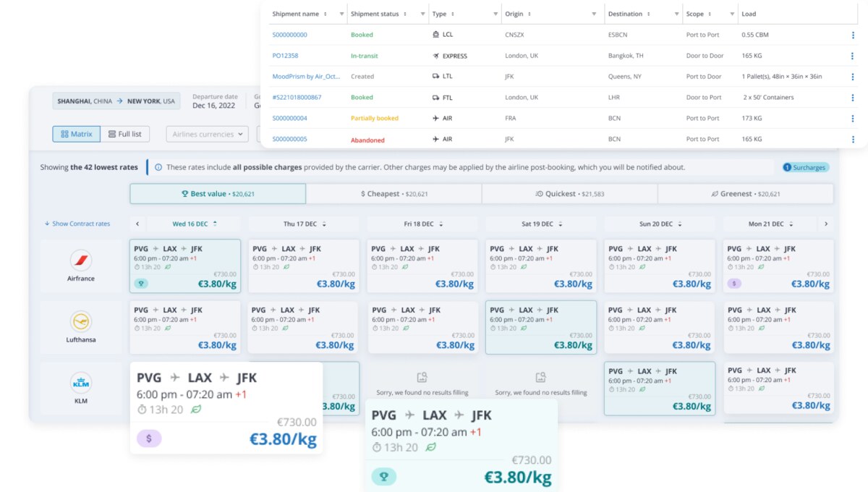Select the Quickest tab

(569, 194)
